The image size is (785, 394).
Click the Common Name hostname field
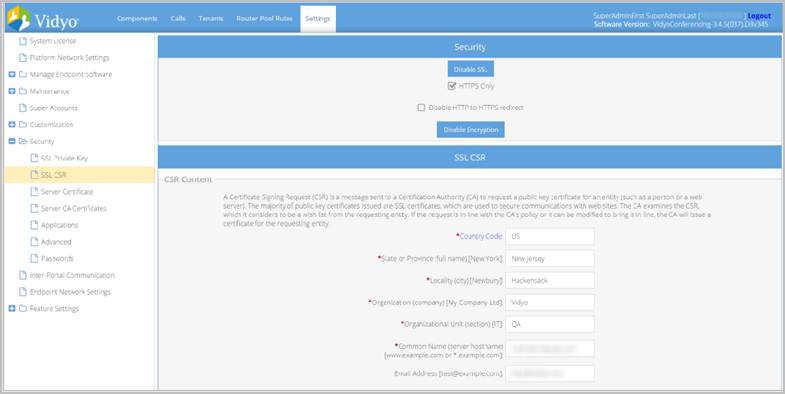[550, 348]
